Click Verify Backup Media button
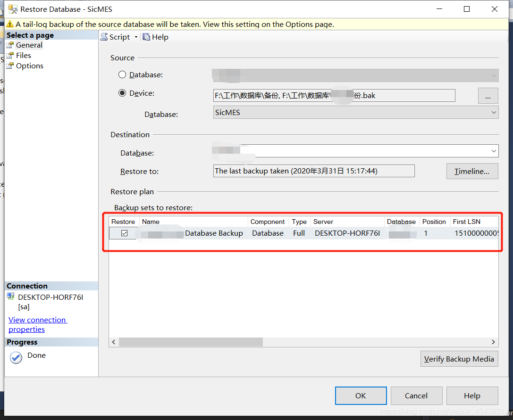Screen dimensions: 513x420 tap(459, 359)
